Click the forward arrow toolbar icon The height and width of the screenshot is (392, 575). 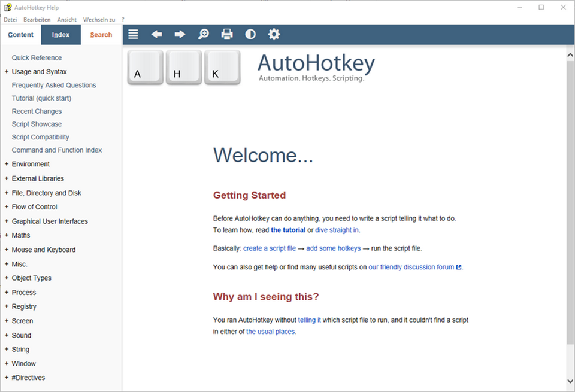pyautogui.click(x=180, y=34)
